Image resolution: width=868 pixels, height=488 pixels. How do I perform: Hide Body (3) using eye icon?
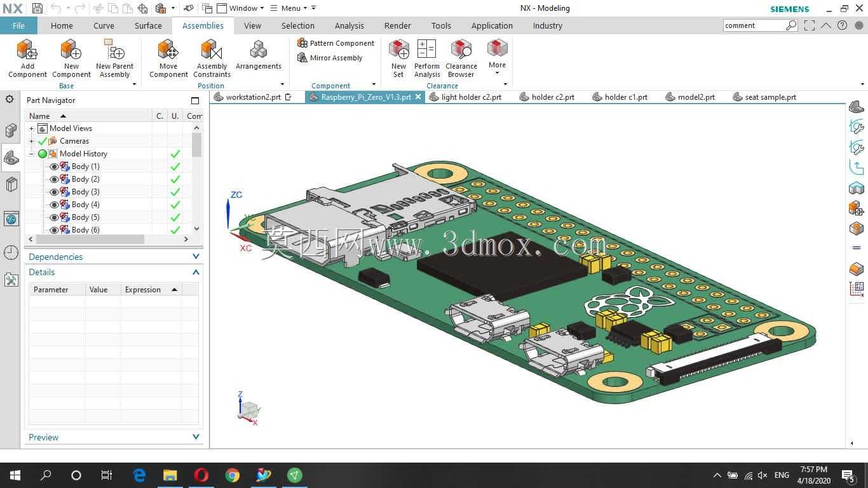(54, 192)
